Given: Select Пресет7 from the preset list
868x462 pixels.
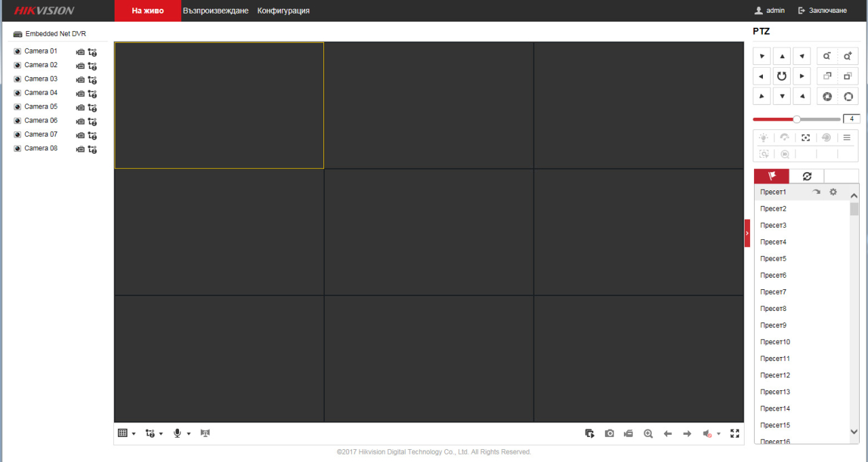Looking at the screenshot, I should [x=773, y=292].
